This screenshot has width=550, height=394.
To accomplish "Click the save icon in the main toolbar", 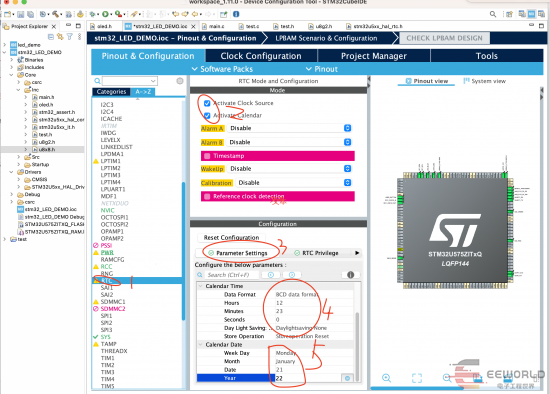I will click(x=21, y=14).
